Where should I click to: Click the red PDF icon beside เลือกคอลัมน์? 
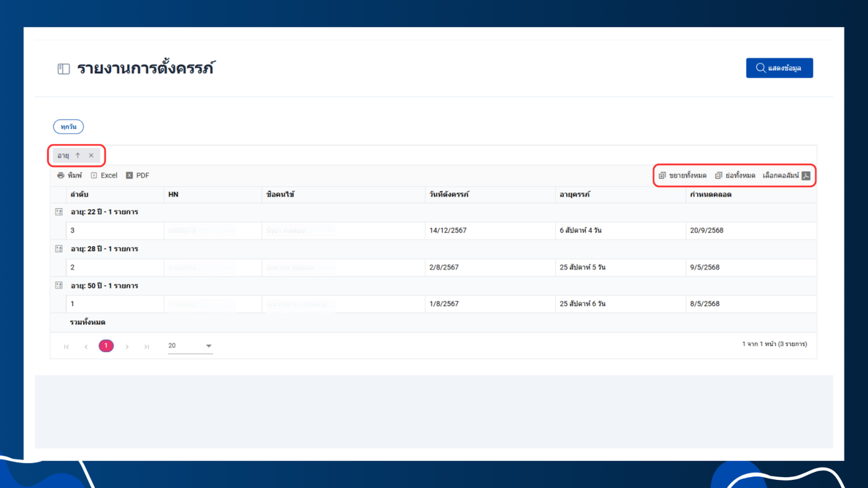(x=806, y=175)
